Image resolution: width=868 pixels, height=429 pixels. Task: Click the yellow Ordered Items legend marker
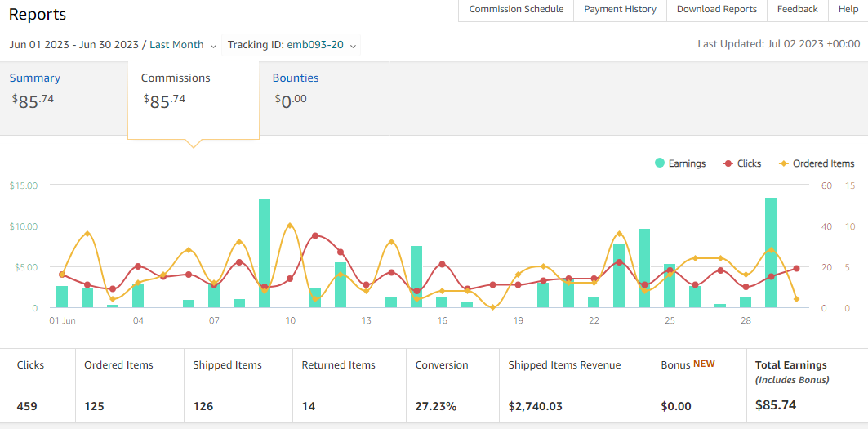click(784, 163)
